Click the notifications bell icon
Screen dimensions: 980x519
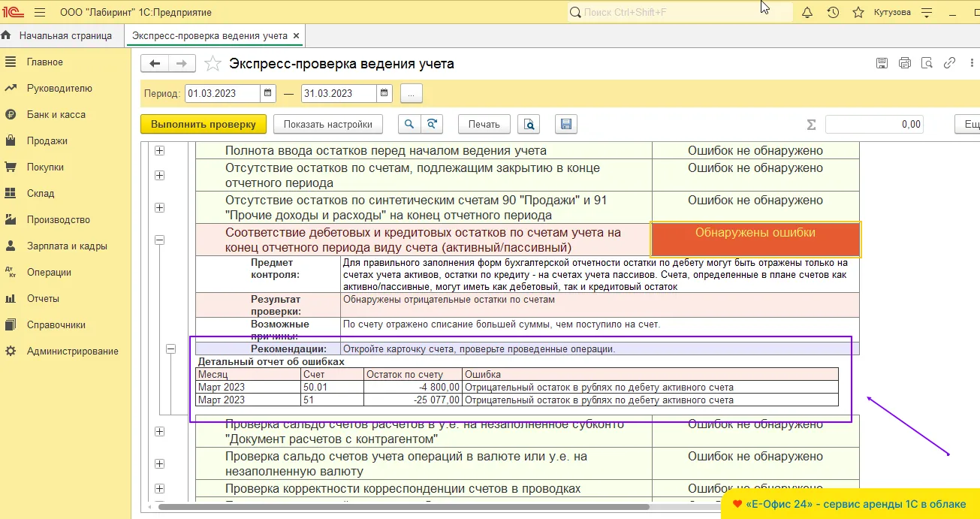pos(807,13)
